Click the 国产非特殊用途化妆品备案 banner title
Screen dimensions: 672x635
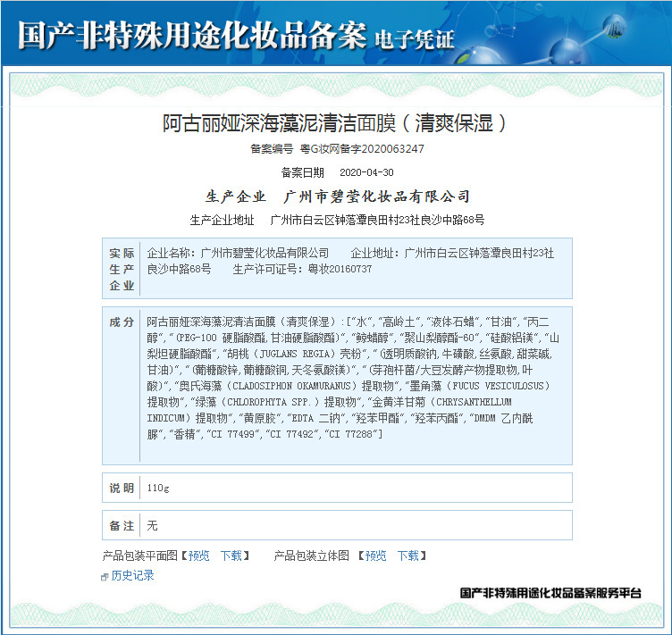pyautogui.click(x=192, y=35)
